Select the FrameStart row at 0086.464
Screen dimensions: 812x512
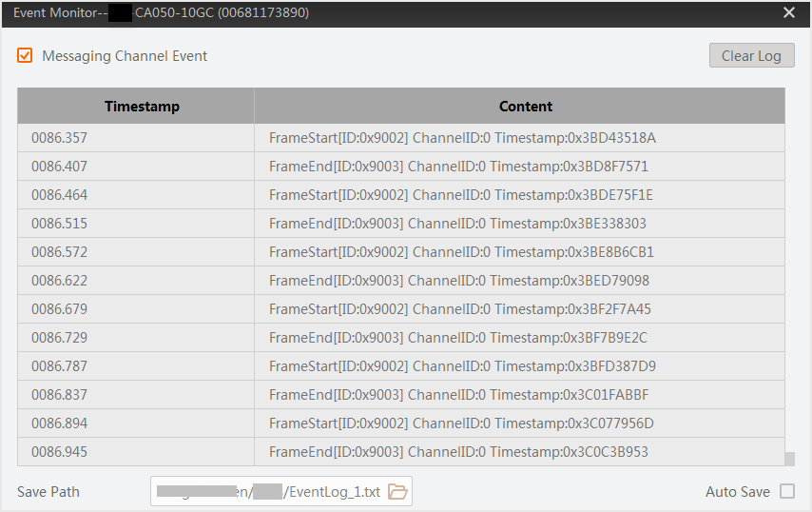click(x=399, y=195)
